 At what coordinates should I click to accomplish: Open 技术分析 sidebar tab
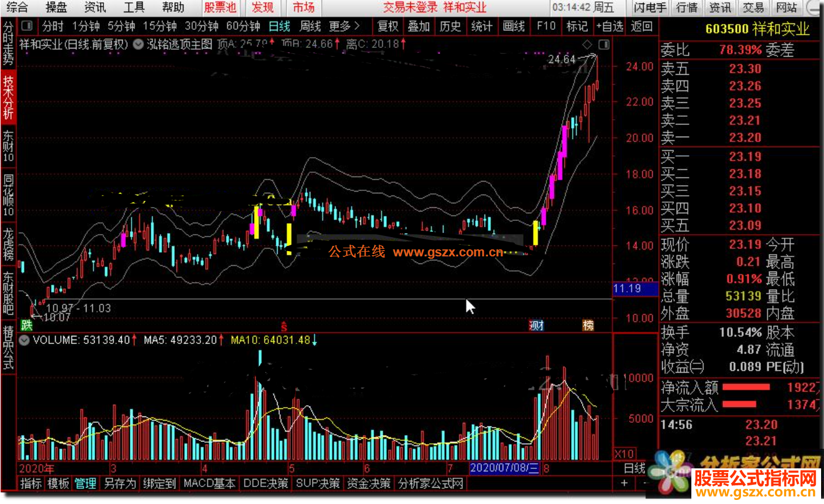pos(8,97)
